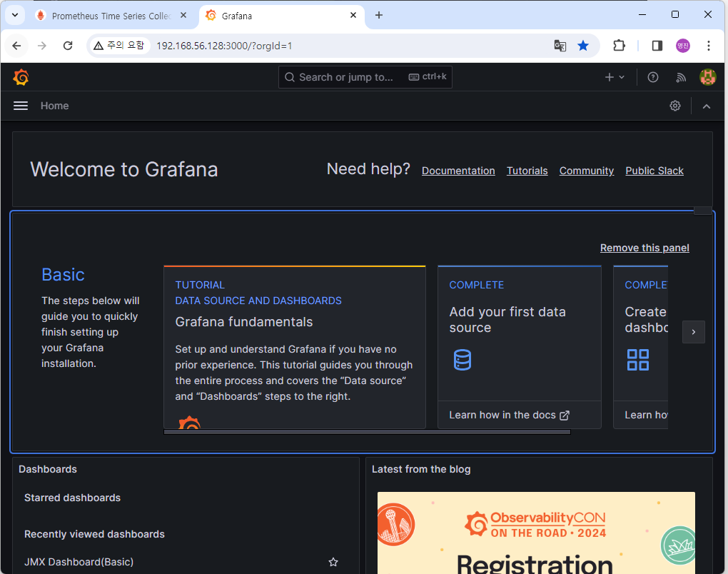Click the Dashboards panel title
The height and width of the screenshot is (574, 728).
coord(48,470)
